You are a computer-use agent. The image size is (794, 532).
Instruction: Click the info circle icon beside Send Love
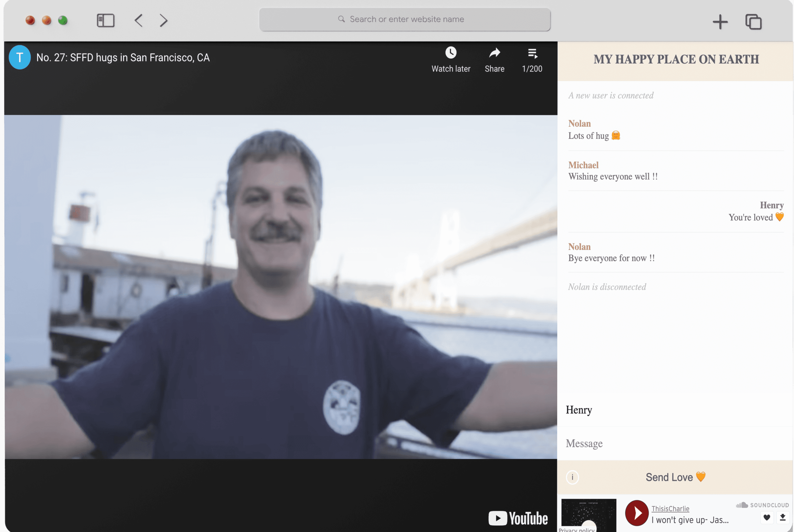(572, 477)
